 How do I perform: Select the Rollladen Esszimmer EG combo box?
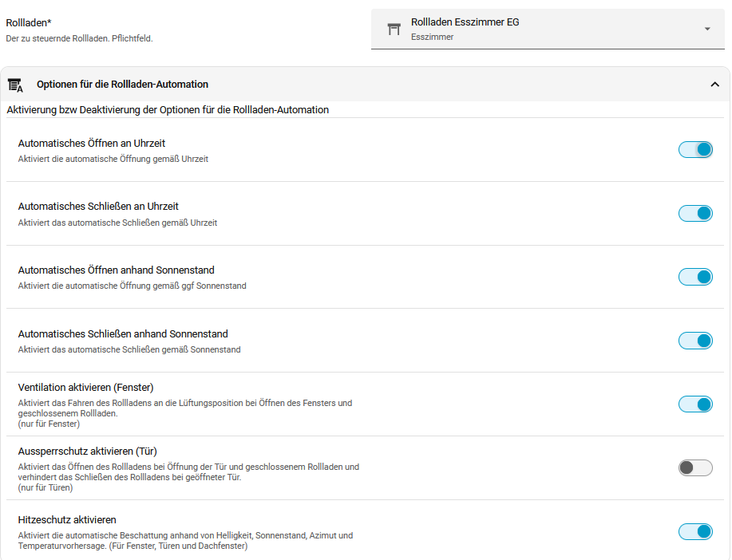click(548, 29)
